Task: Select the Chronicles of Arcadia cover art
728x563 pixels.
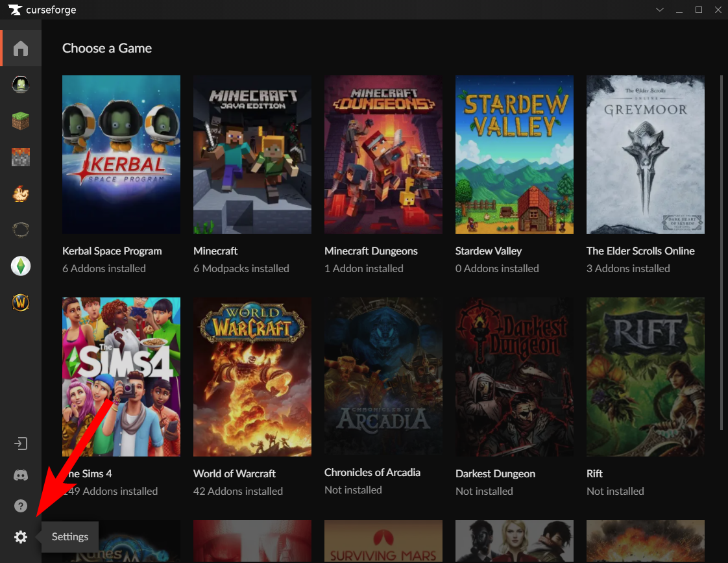Action: point(383,377)
